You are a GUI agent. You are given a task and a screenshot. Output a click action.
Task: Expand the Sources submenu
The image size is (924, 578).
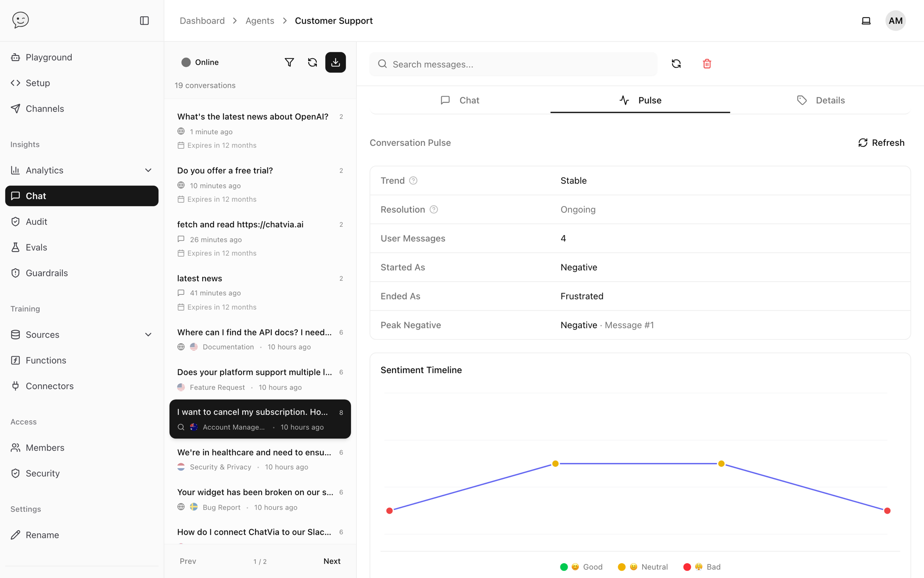(x=148, y=335)
